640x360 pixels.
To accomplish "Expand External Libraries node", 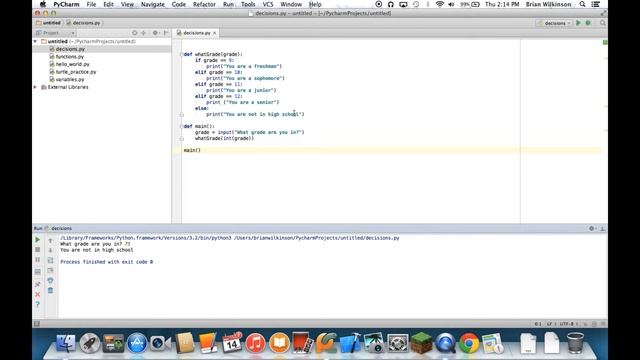I will click(36, 87).
